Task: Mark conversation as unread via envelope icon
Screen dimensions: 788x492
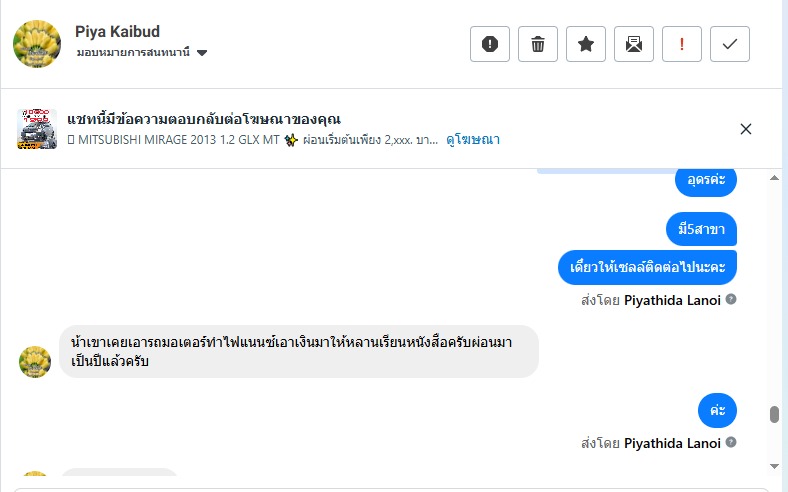Action: pyautogui.click(x=634, y=44)
